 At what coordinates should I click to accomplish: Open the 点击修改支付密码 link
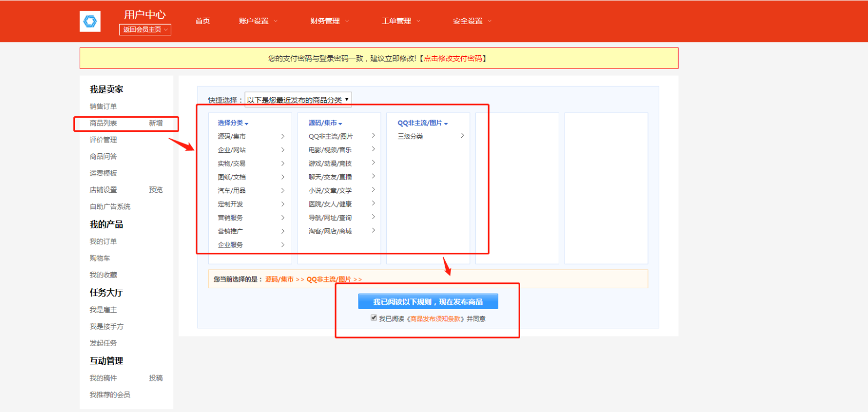tap(453, 58)
